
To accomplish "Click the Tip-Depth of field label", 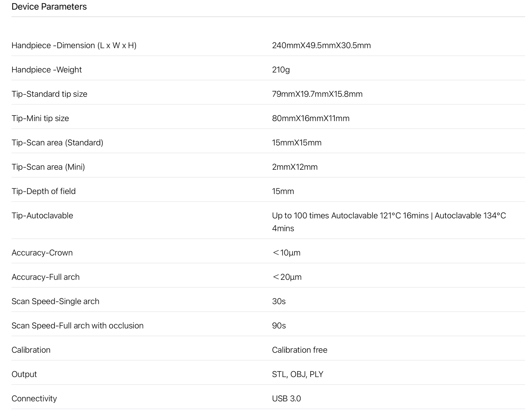I will coord(43,191).
